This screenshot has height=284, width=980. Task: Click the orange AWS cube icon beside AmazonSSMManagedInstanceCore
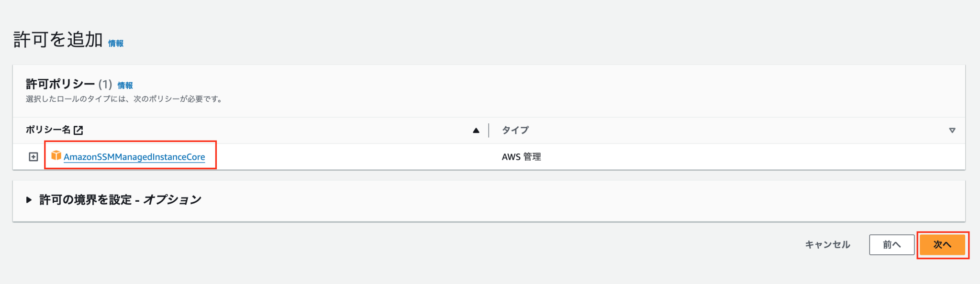click(57, 156)
